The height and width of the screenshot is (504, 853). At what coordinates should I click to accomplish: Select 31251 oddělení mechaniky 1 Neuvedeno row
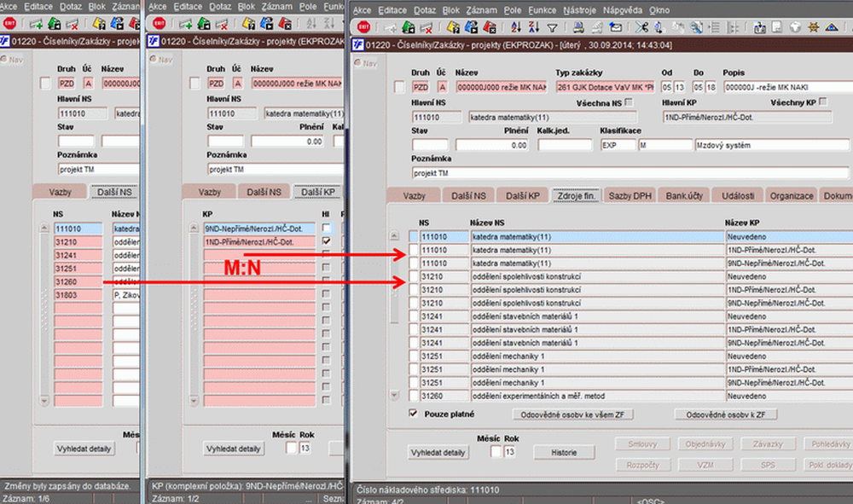coord(631,356)
